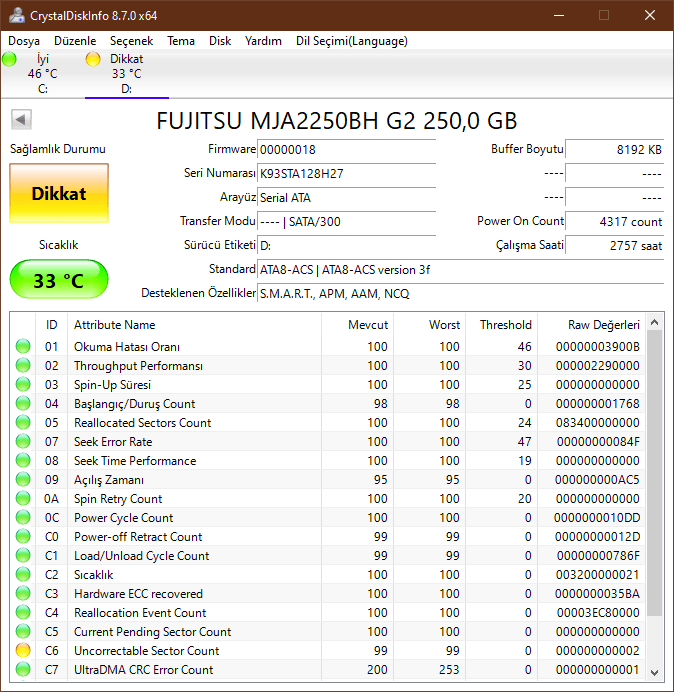Screen dimensions: 674x692
Task: Open the Yardım menu
Action: 263,41
